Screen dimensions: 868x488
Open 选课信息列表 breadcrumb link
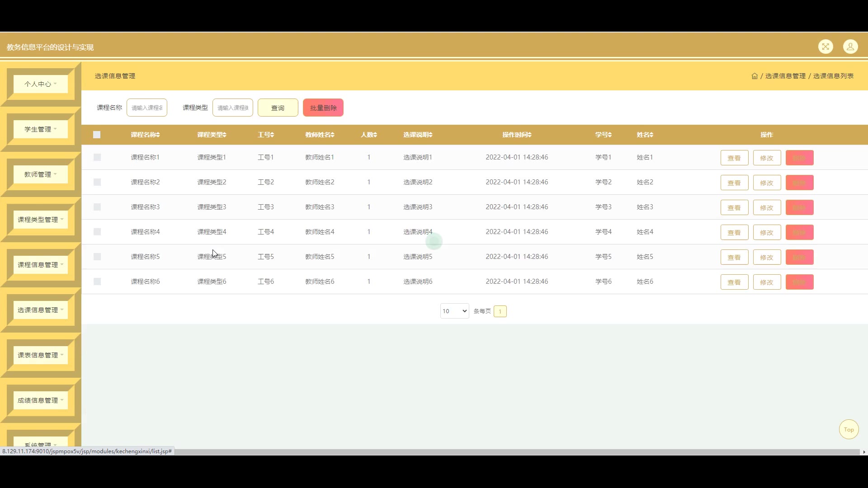point(833,76)
